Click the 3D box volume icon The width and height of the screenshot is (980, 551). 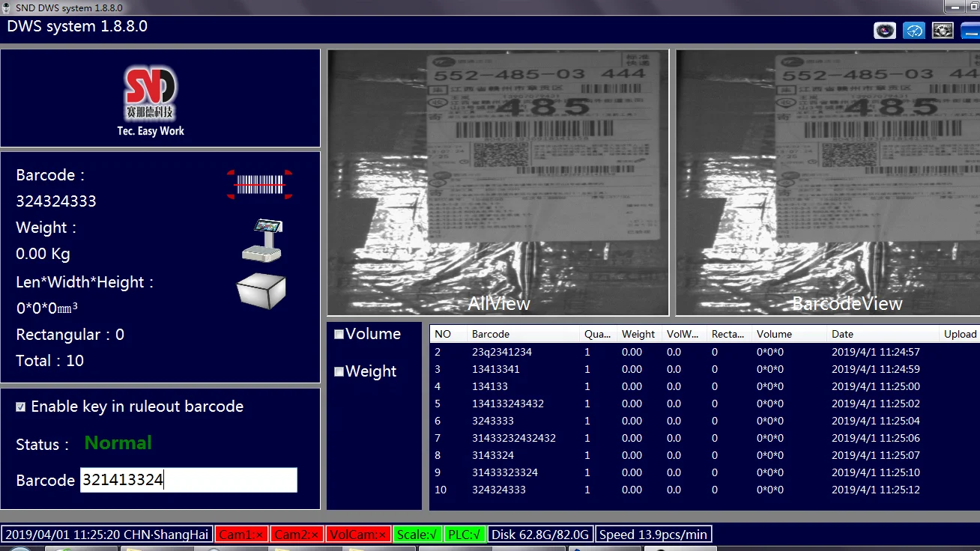(x=261, y=290)
